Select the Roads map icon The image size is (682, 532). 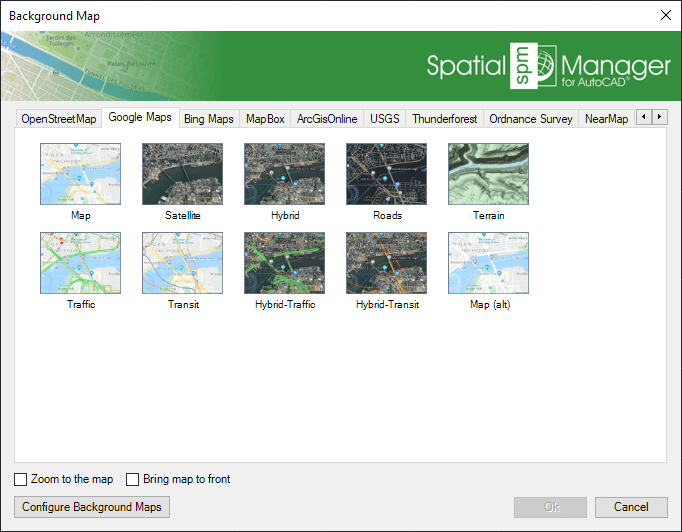(x=386, y=174)
